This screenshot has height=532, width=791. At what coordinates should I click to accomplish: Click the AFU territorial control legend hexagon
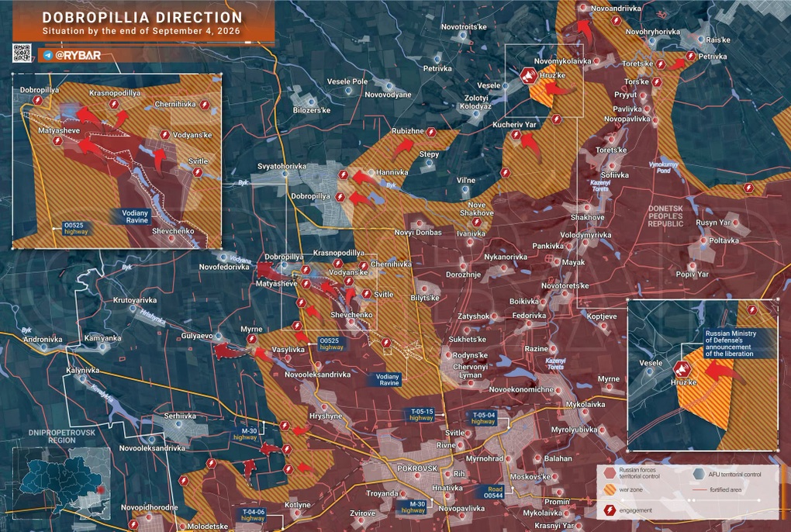(x=699, y=474)
